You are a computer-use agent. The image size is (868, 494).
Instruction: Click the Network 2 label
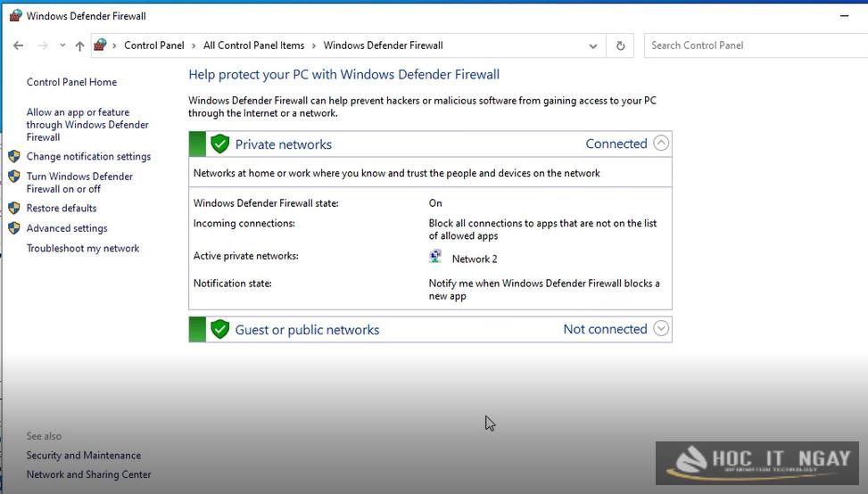tap(475, 259)
